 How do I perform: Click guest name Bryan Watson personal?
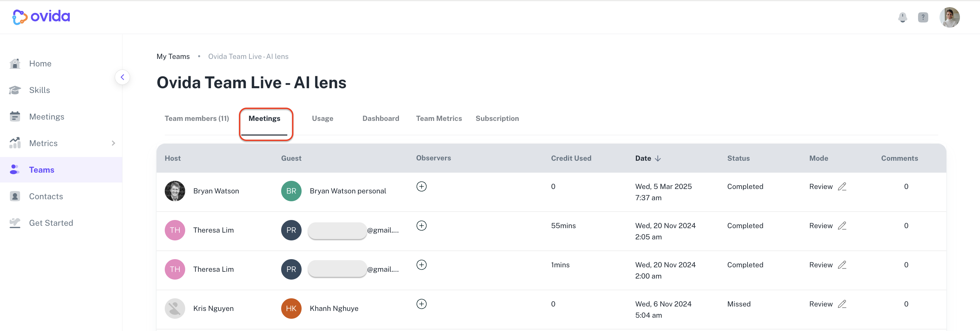pos(348,191)
